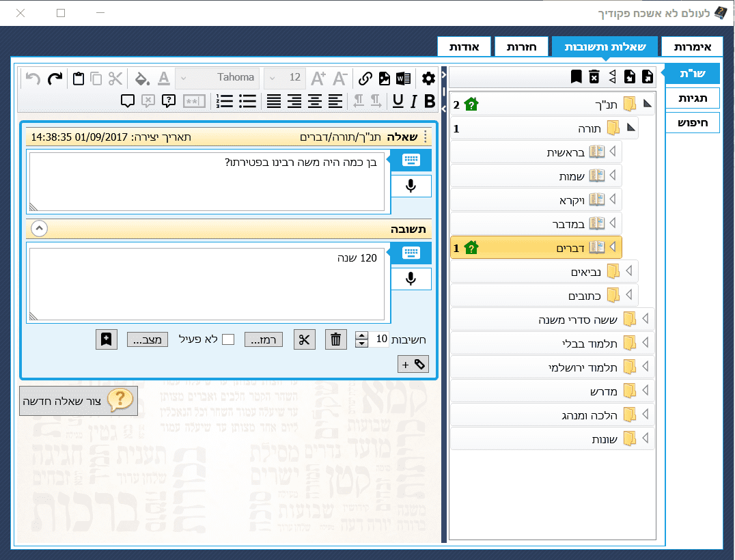Expand the כתובים tree node

pyautogui.click(x=630, y=294)
